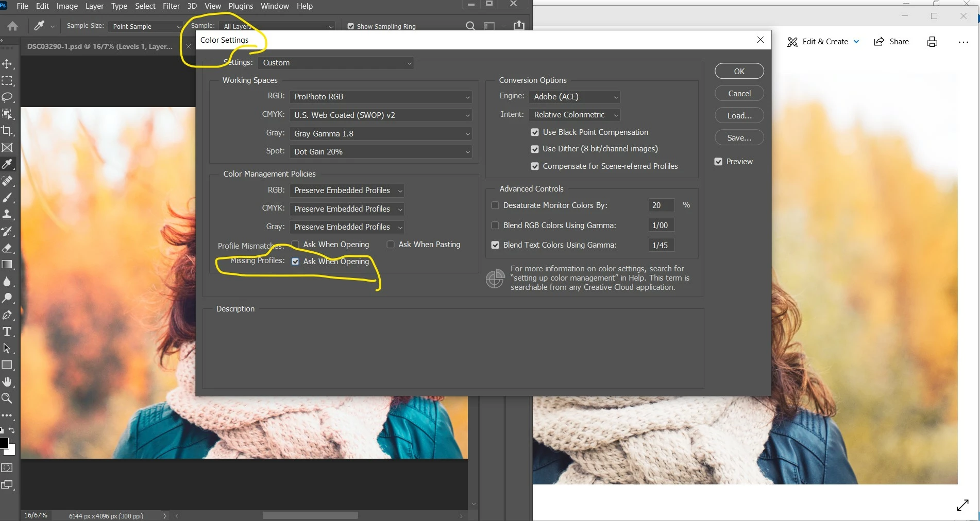Click the Print icon in Photos window
The width and height of the screenshot is (980, 521).
pyautogui.click(x=932, y=42)
